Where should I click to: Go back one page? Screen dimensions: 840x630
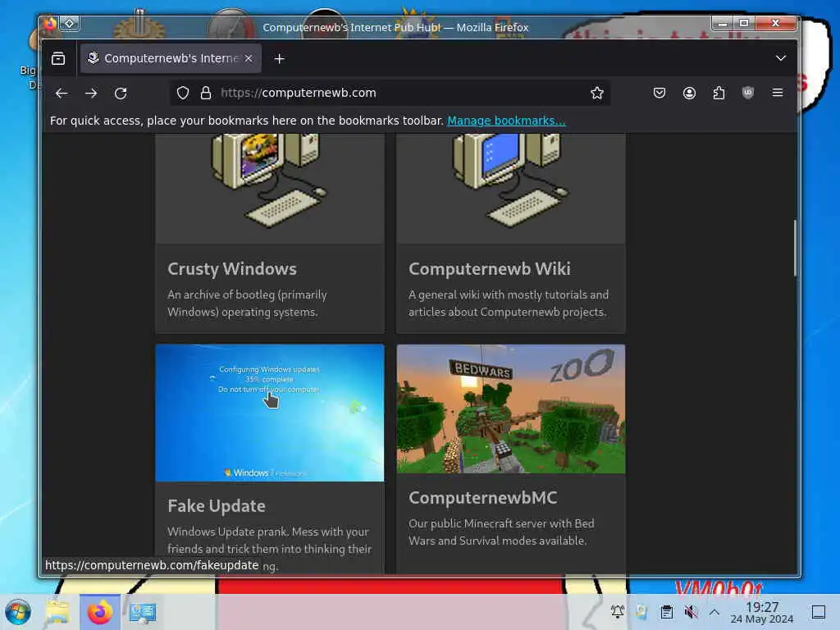pos(62,94)
